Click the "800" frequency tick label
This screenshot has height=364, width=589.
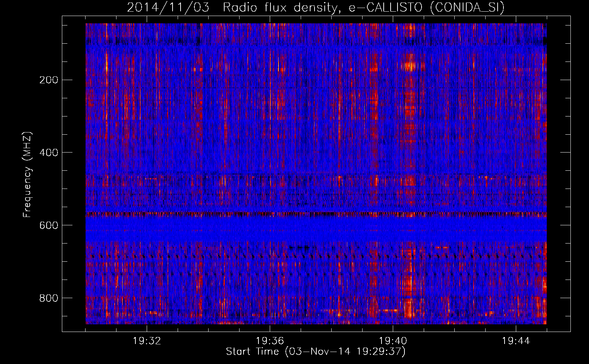pos(48,298)
